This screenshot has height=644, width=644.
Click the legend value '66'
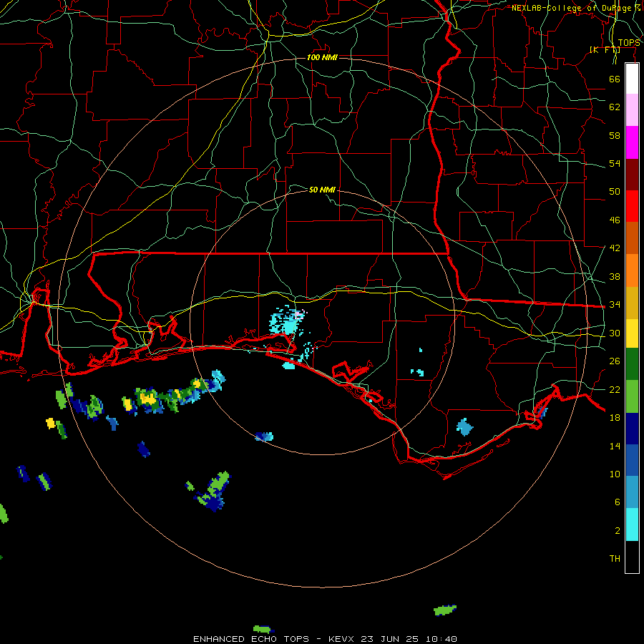(x=615, y=79)
